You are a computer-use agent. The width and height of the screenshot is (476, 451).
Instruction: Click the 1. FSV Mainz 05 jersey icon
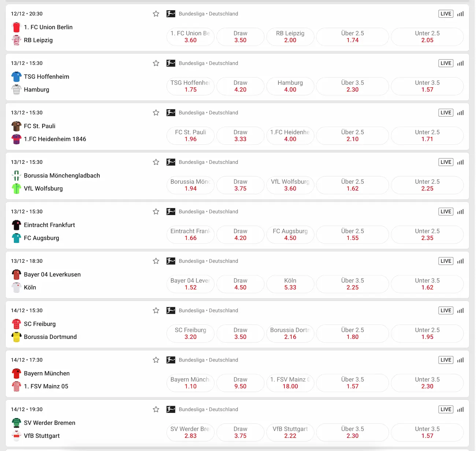coord(16,386)
